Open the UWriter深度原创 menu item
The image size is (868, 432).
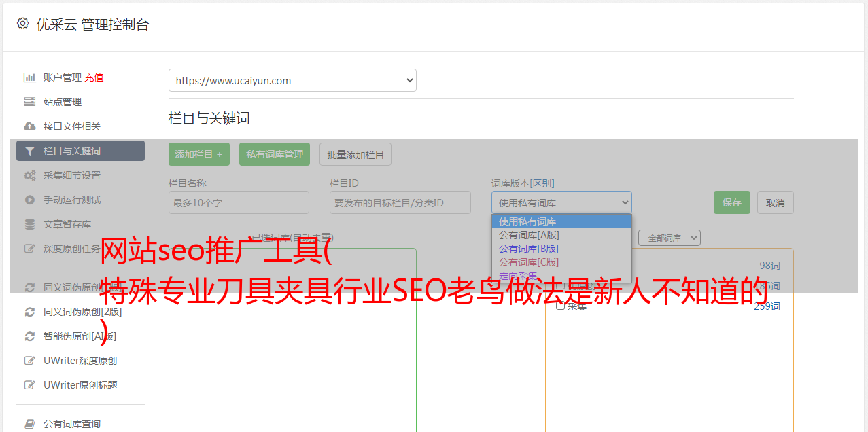[80, 361]
